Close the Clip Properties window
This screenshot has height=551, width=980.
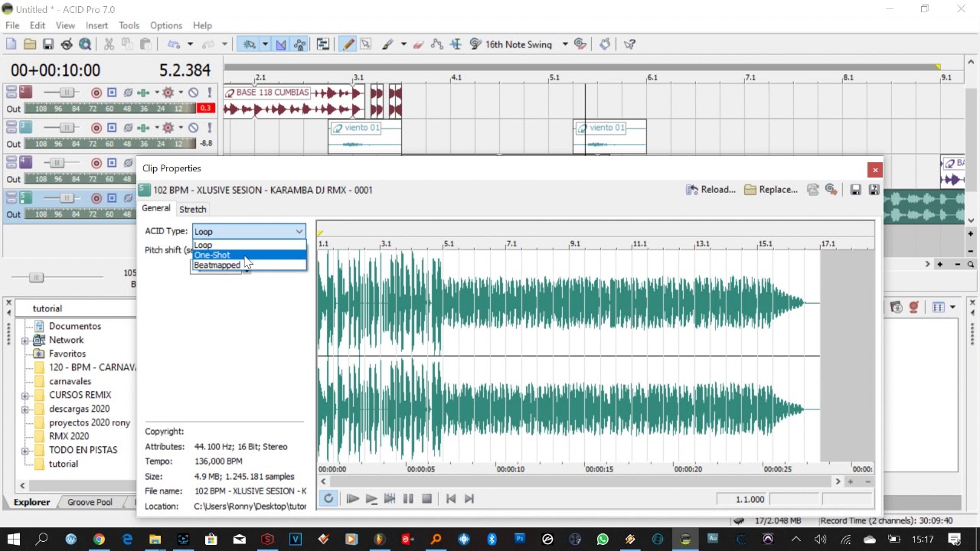tap(875, 170)
